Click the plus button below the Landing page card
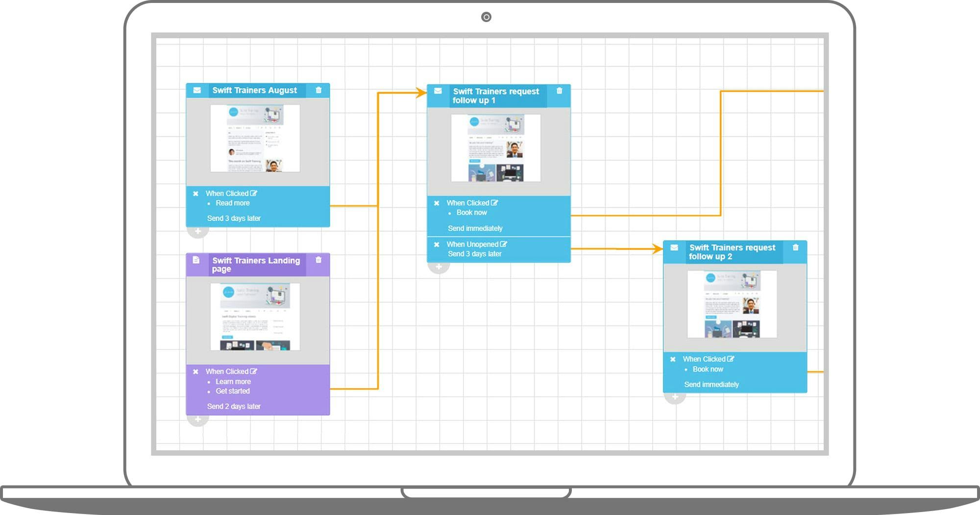 197,419
